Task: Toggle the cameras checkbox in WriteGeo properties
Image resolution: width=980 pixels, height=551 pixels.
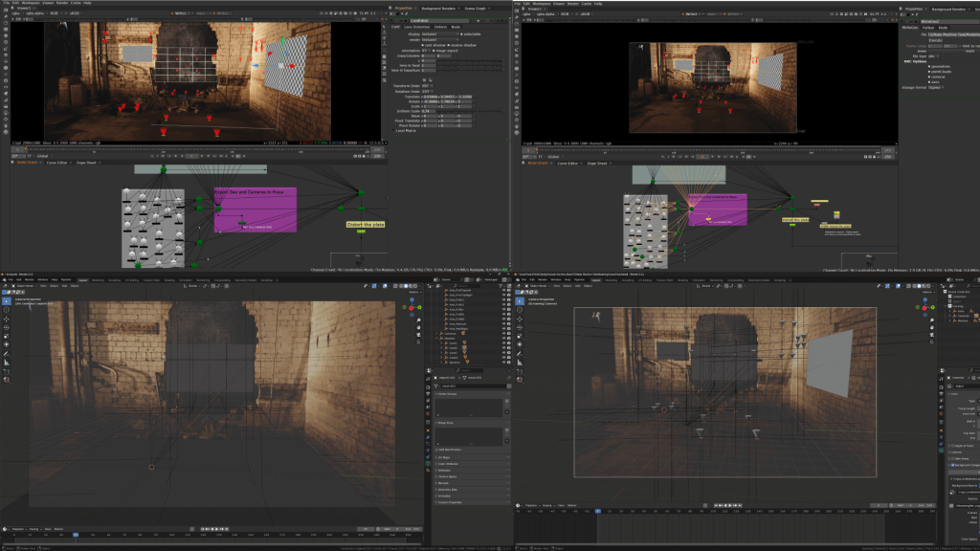Action: point(929,77)
